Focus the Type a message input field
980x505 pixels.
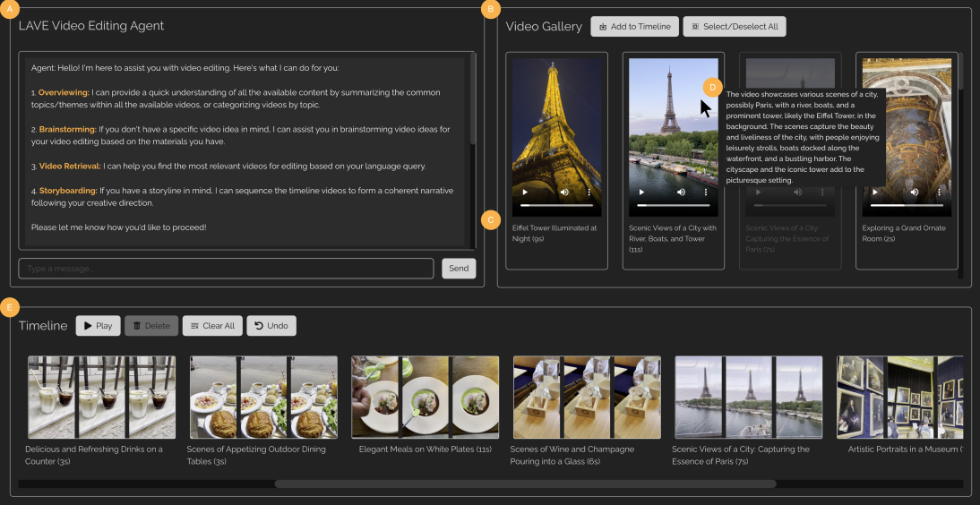pos(226,269)
